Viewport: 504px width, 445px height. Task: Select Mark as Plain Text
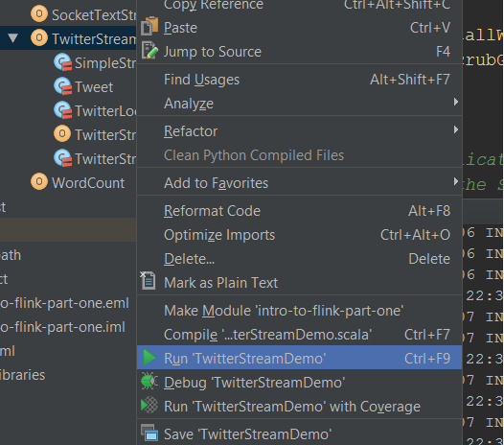(x=299, y=283)
